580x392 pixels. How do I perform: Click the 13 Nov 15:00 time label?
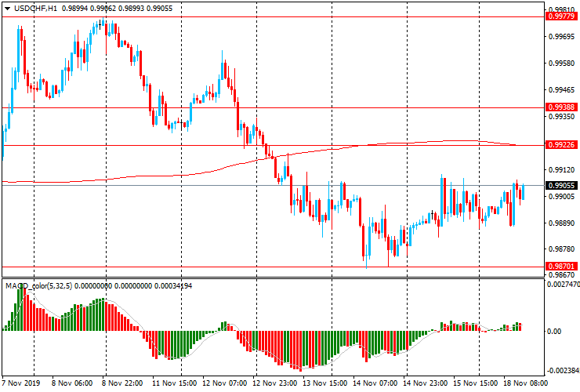click(x=325, y=385)
